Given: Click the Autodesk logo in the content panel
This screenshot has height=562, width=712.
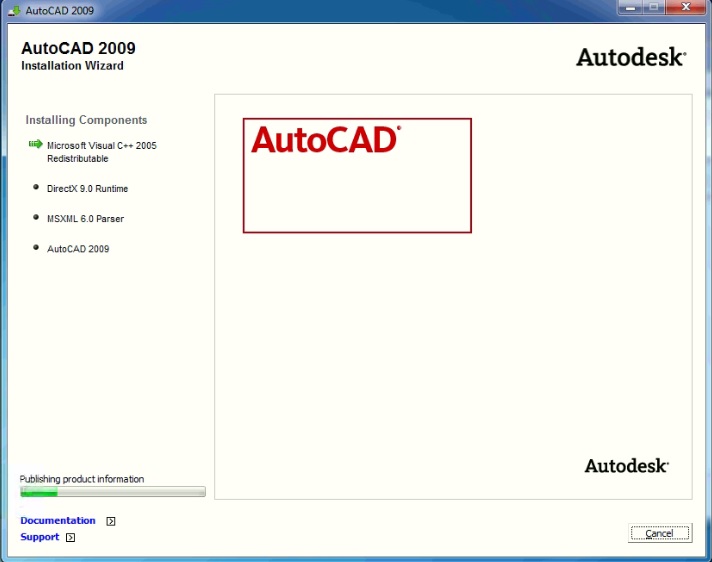Looking at the screenshot, I should click(x=626, y=466).
